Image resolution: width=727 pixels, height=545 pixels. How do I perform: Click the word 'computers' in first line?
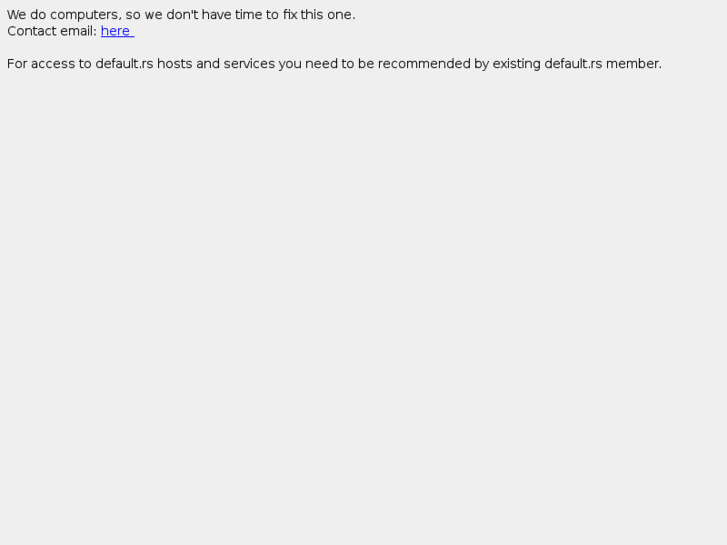pos(86,15)
